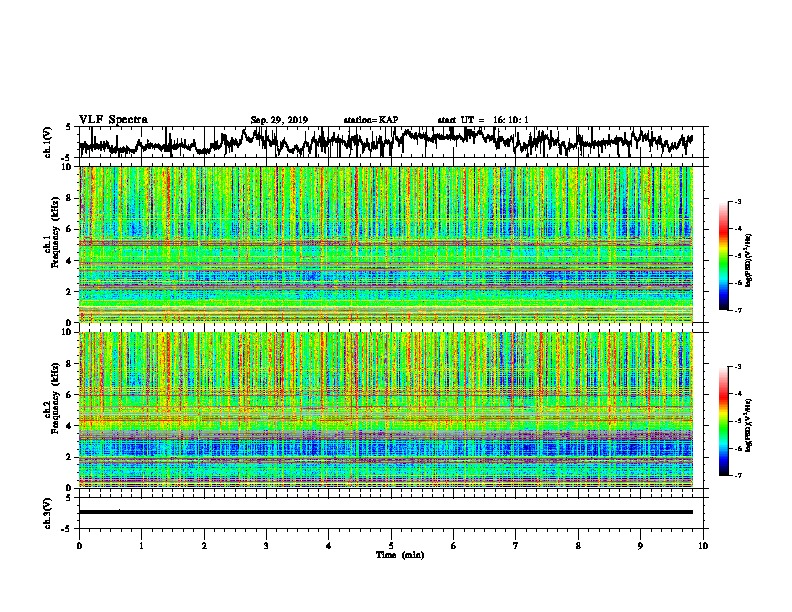Click the ch.1 waveform trace panel
Image resolution: width=792 pixels, height=612 pixels.
[391, 142]
